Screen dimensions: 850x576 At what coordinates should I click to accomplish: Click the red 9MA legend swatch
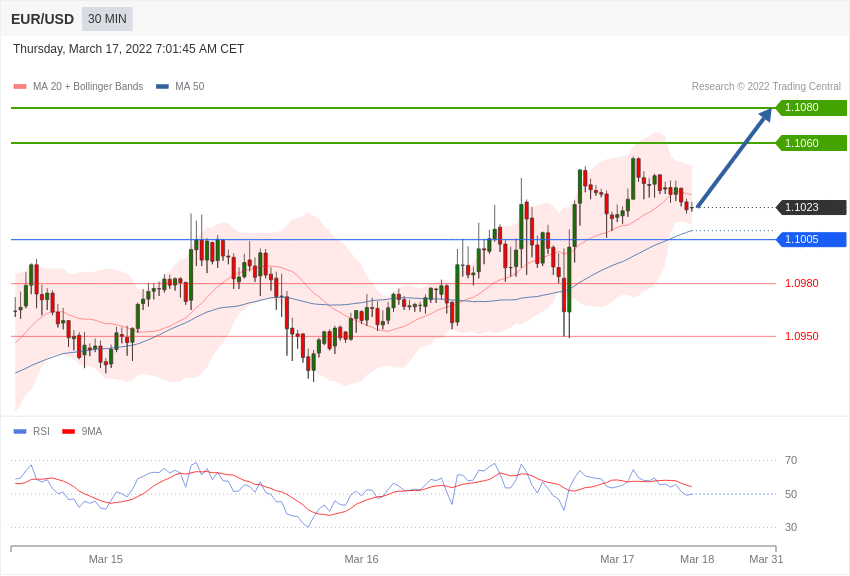point(69,431)
